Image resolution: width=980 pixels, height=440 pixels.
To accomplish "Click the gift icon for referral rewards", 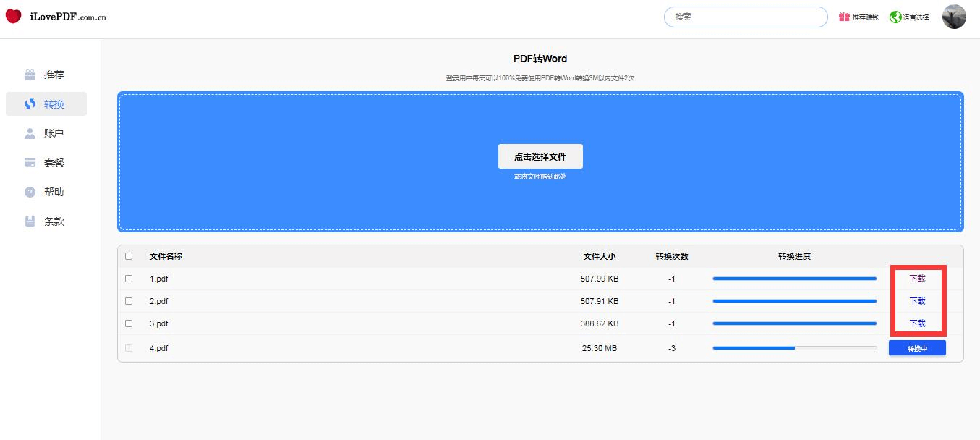I will (x=844, y=17).
